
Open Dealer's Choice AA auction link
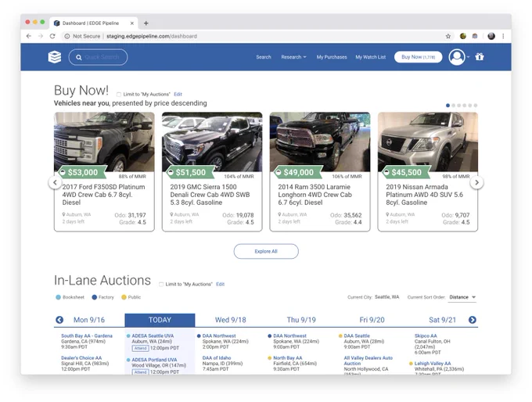[81, 358]
